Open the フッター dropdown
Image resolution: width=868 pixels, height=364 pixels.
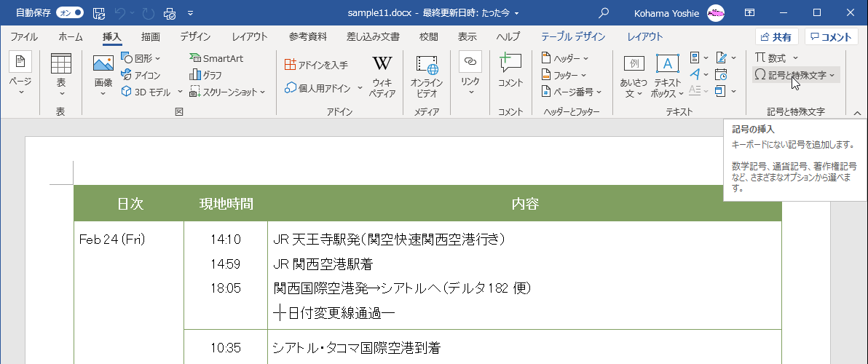point(564,75)
